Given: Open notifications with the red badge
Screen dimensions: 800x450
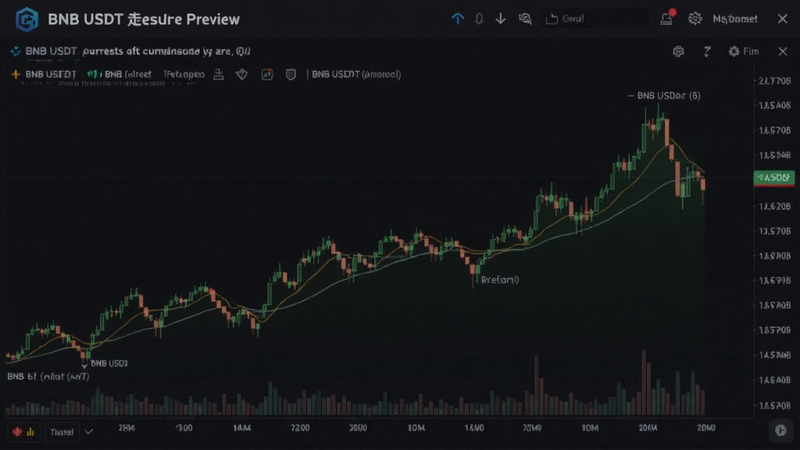Looking at the screenshot, I should (667, 18).
